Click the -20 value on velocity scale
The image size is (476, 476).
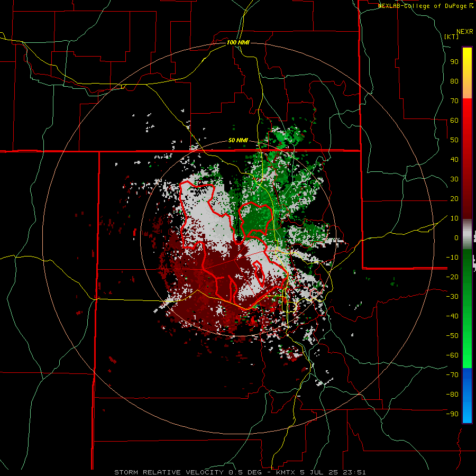point(452,277)
